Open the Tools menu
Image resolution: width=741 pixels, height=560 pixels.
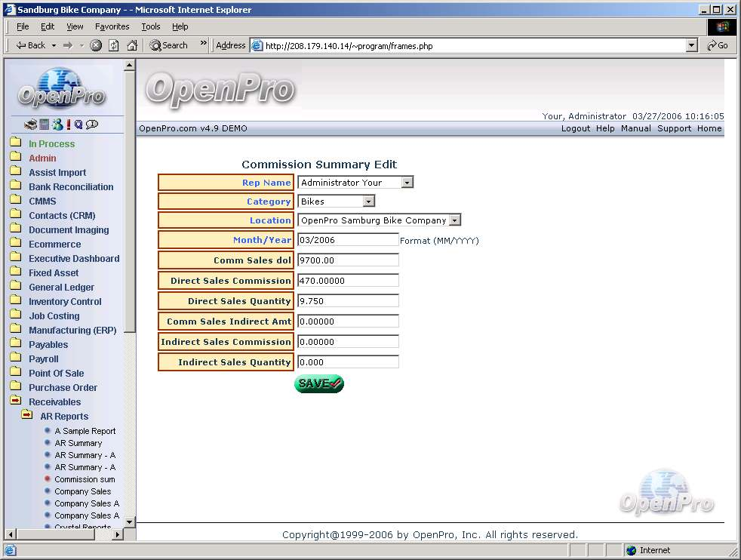tap(151, 26)
